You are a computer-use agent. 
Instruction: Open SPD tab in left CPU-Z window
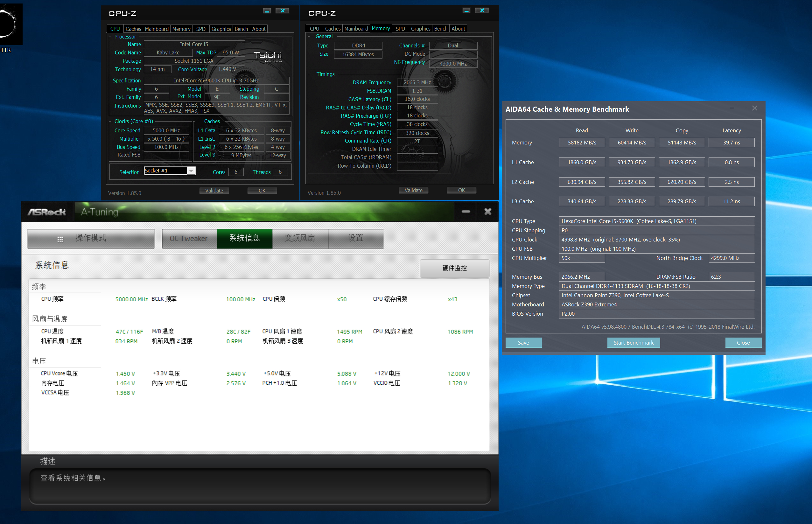pos(201,29)
